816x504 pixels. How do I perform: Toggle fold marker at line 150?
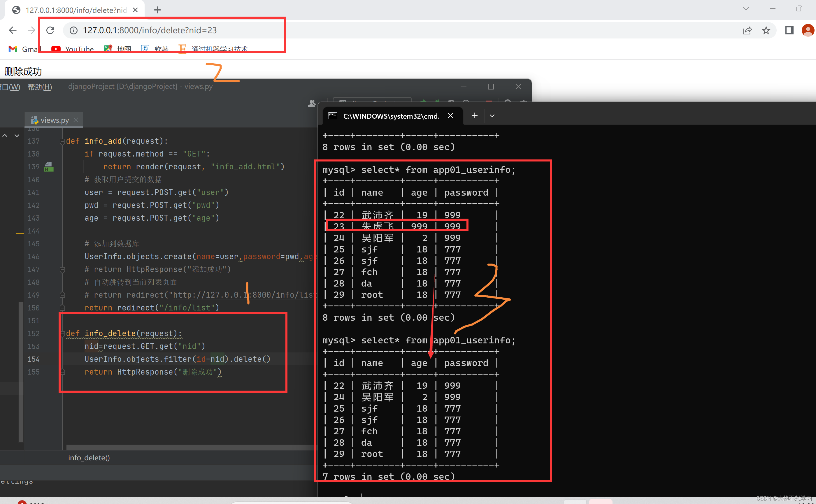coord(62,308)
